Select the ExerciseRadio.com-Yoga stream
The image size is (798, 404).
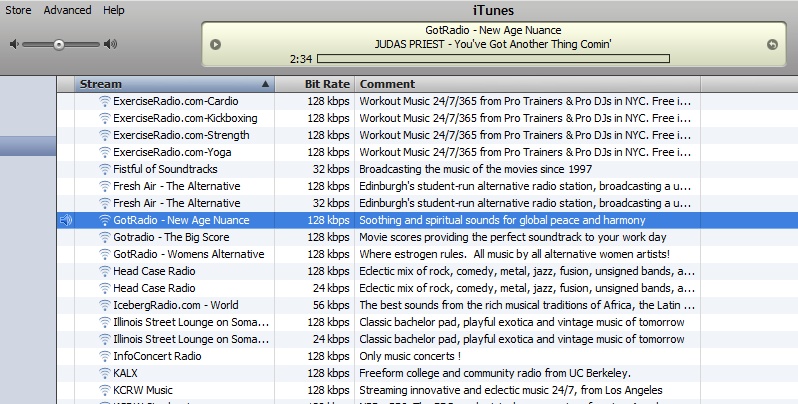pos(172,152)
